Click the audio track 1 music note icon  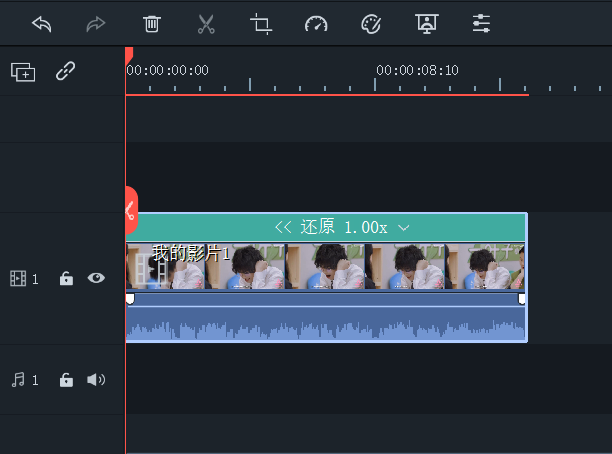(18, 379)
